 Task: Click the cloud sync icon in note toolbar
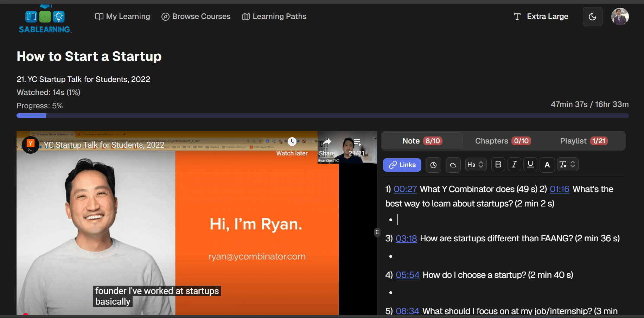tap(453, 165)
